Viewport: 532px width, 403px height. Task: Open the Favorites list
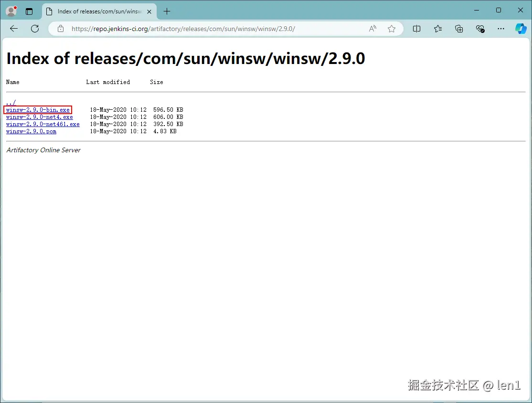click(438, 29)
